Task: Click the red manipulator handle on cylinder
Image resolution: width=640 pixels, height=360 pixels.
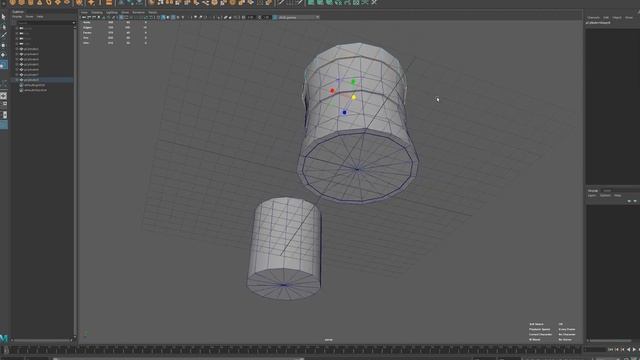Action: [x=332, y=91]
